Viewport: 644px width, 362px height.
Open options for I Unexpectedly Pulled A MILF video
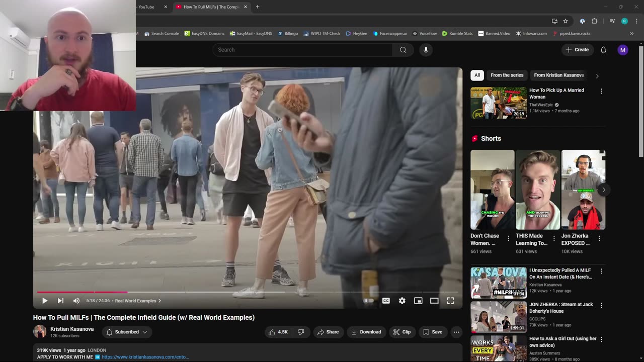601,271
